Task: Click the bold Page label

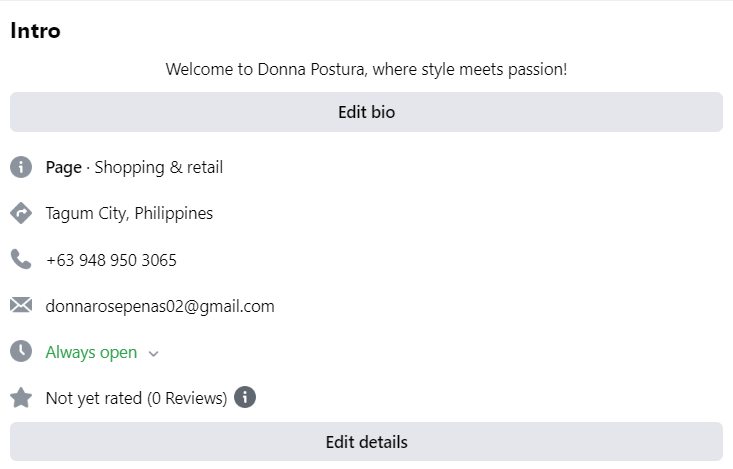Action: click(x=63, y=167)
